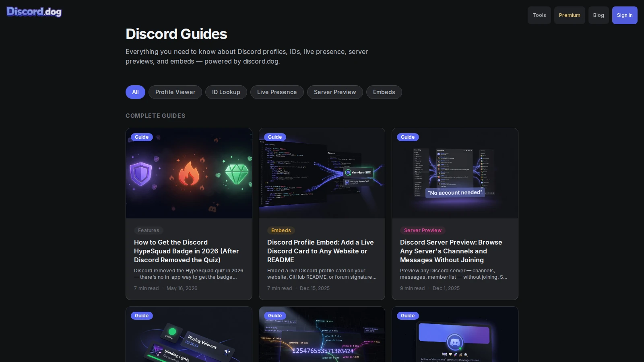Image resolution: width=644 pixels, height=362 pixels.
Task: Filter guides by Profile Viewer
Action: point(175,92)
